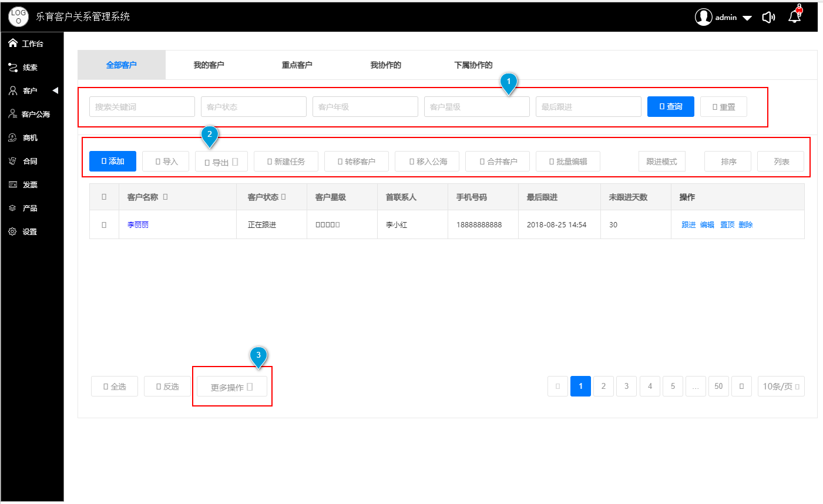The height and width of the screenshot is (504, 823).
Task: Click the blue 添加 button
Action: [x=113, y=162]
